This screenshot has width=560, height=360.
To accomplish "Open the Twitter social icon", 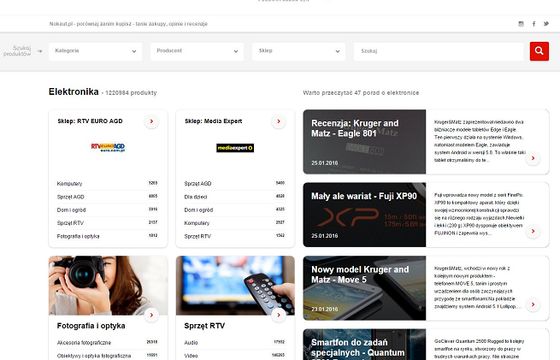I will (546, 24).
